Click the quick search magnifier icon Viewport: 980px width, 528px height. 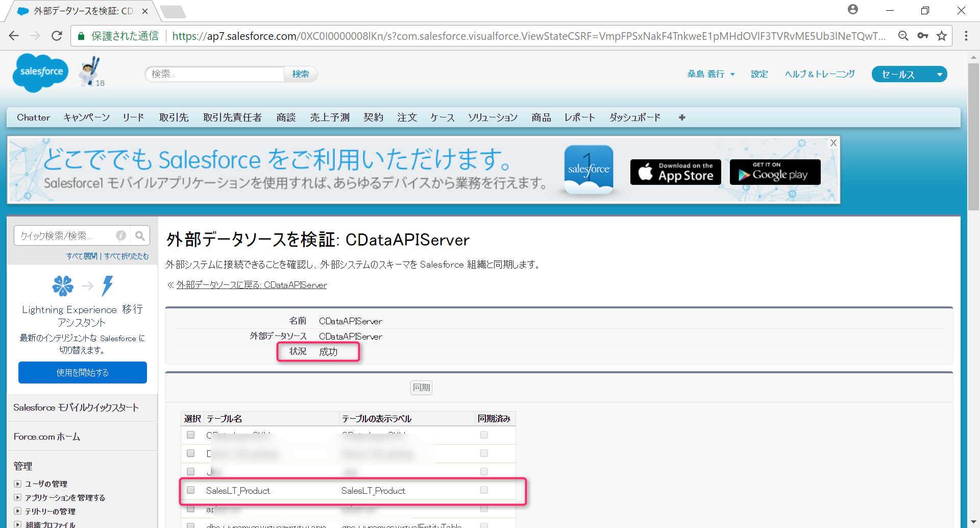click(x=140, y=235)
